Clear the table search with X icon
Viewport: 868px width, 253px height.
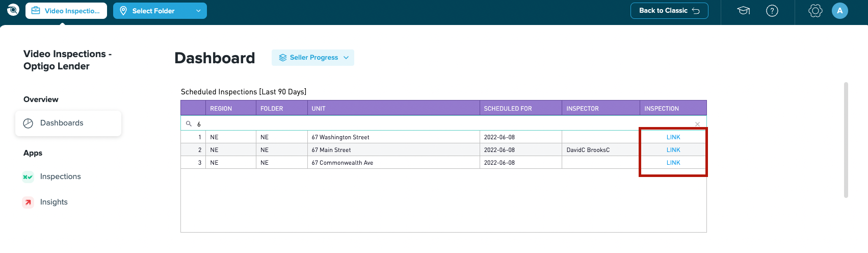click(x=697, y=124)
